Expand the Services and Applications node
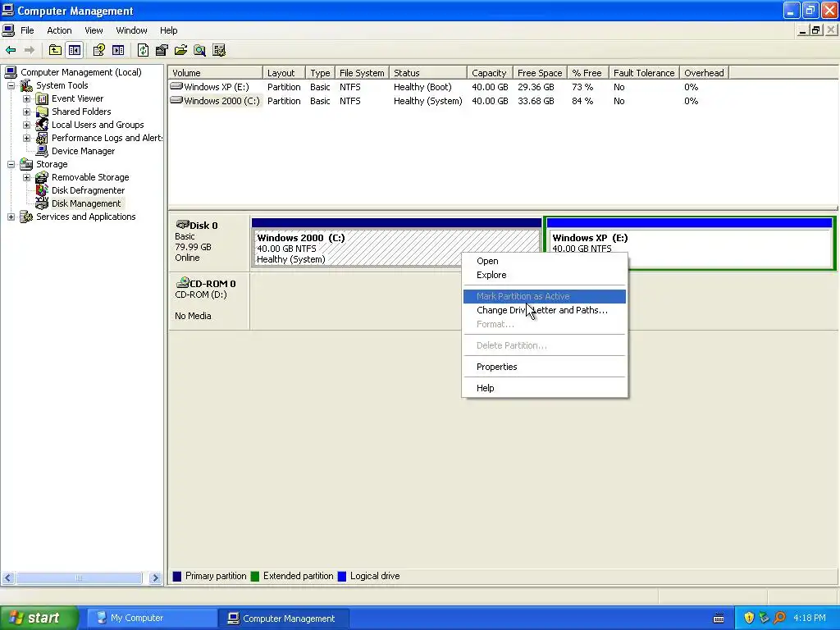 tap(11, 217)
